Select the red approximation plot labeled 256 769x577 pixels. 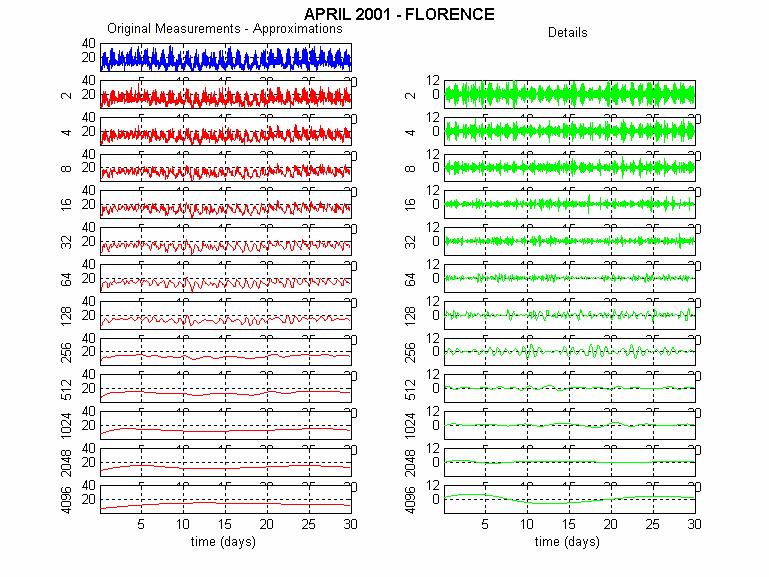pyautogui.click(x=226, y=351)
